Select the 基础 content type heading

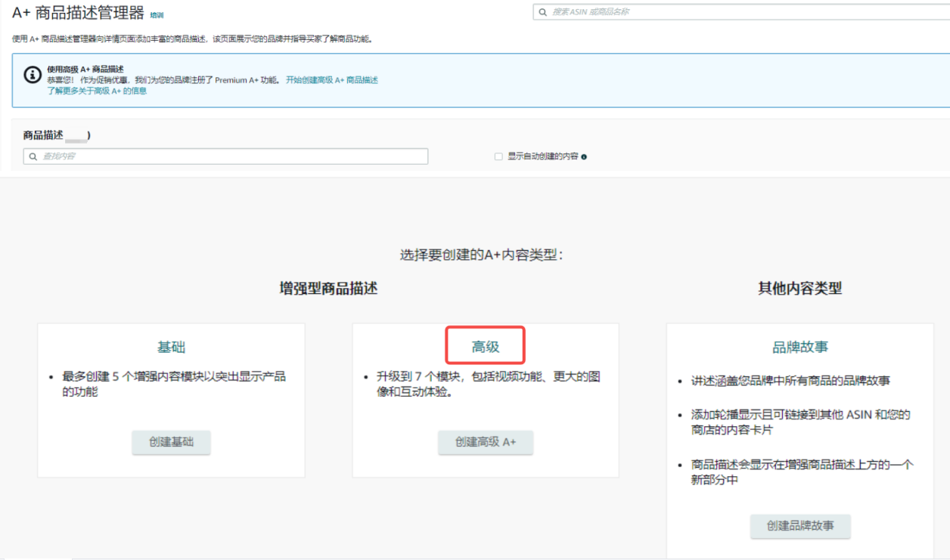[x=171, y=348]
